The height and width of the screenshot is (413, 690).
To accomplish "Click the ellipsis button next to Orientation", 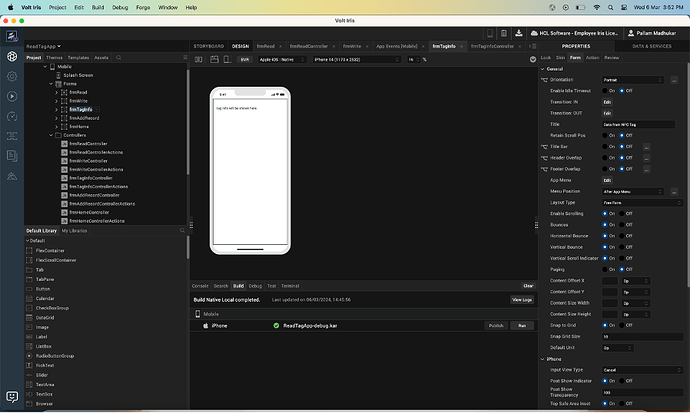I will tap(674, 80).
